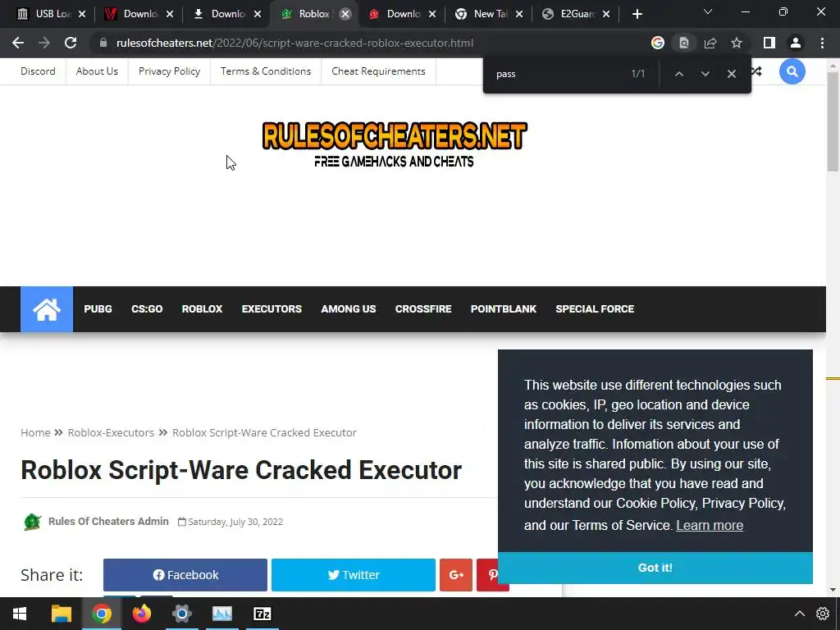Open 7-Zip from the taskbar
840x630 pixels.
pyautogui.click(x=262, y=614)
